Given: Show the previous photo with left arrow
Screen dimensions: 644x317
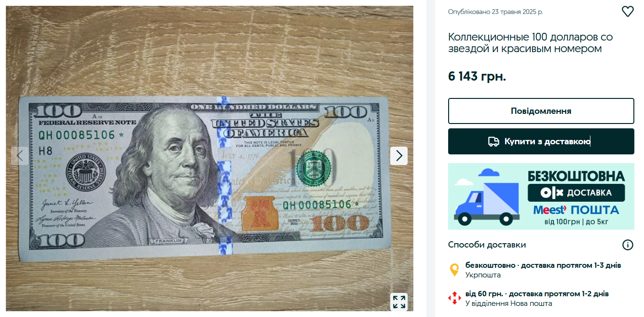Looking at the screenshot, I should pos(20,155).
